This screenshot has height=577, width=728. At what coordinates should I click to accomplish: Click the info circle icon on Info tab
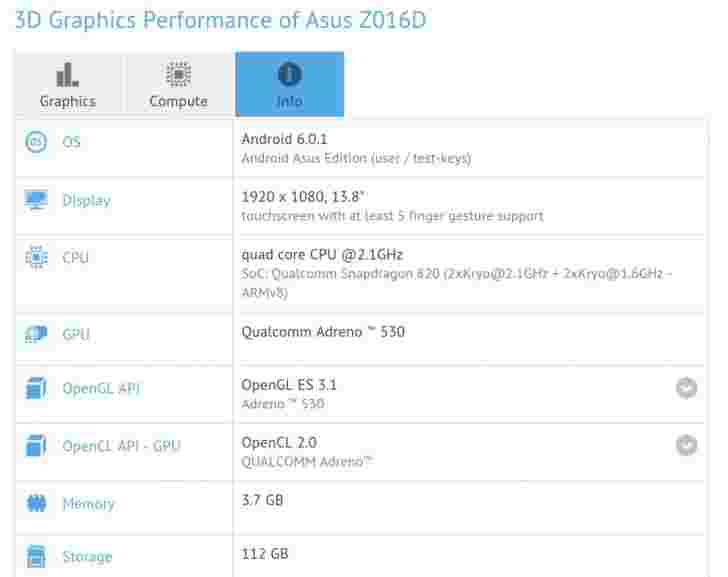[290, 74]
